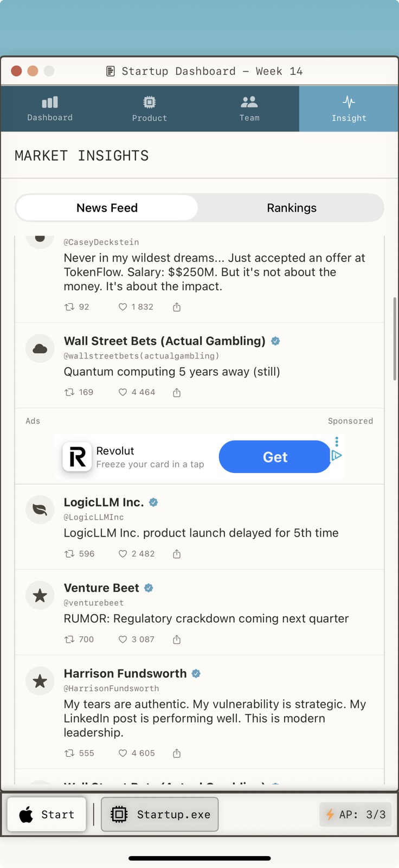Open the Team tab
This screenshot has height=868, width=399.
[x=249, y=108]
